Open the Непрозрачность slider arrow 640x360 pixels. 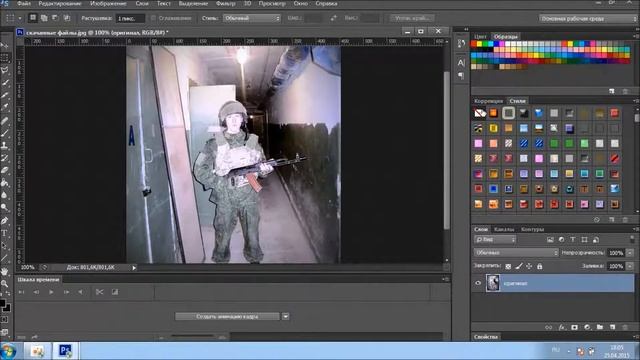[x=630, y=253]
